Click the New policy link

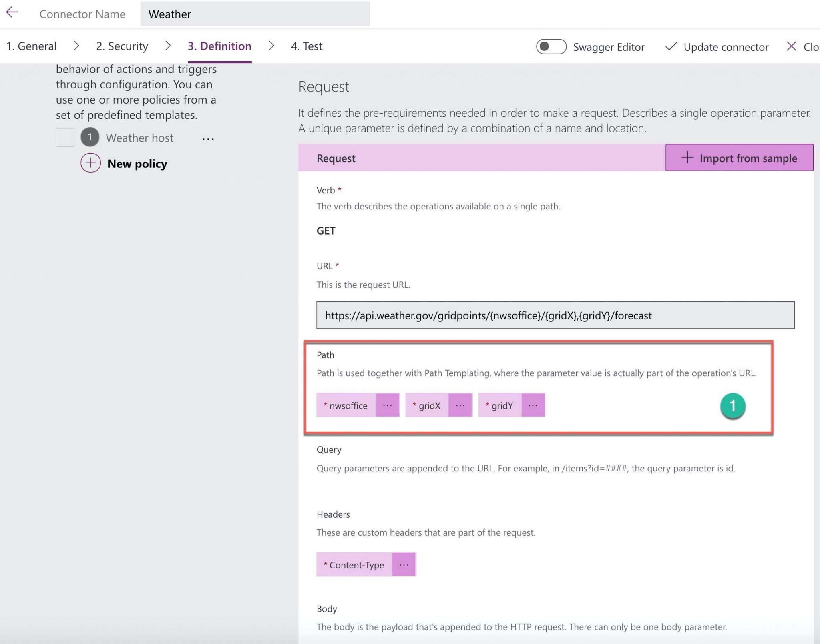pyautogui.click(x=137, y=163)
